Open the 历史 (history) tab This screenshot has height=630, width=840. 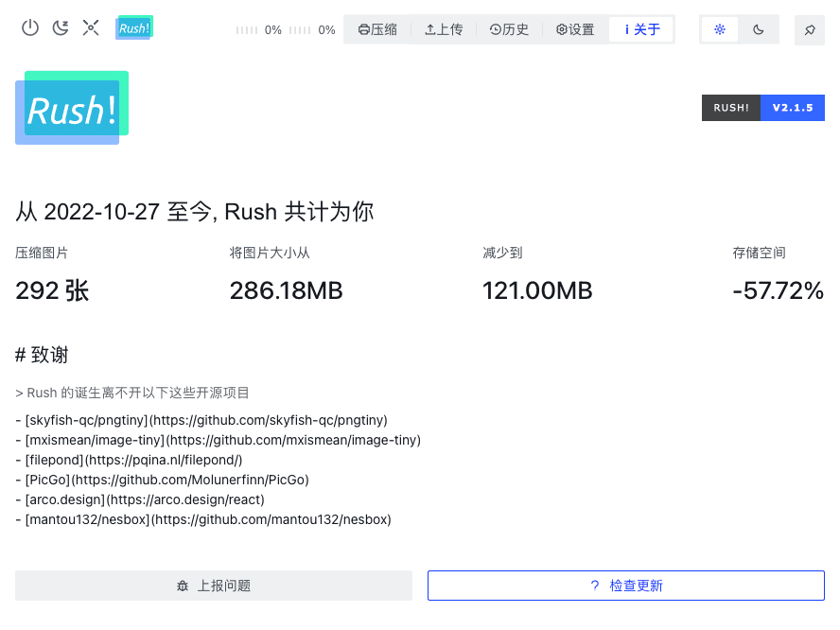509,29
